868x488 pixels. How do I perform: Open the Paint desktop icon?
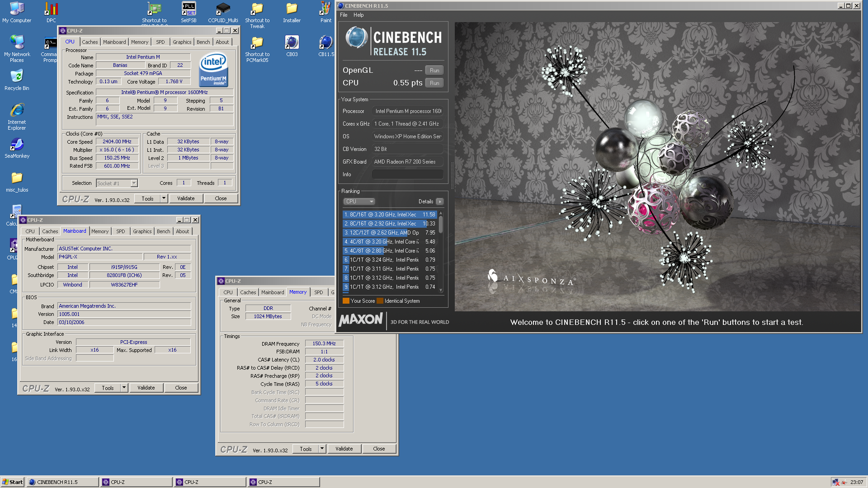325,12
